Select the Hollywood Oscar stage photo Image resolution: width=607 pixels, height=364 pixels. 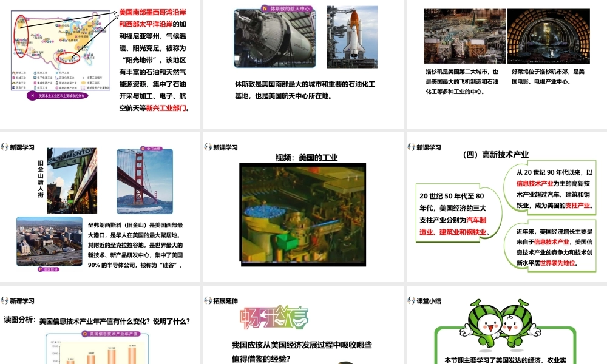click(549, 36)
